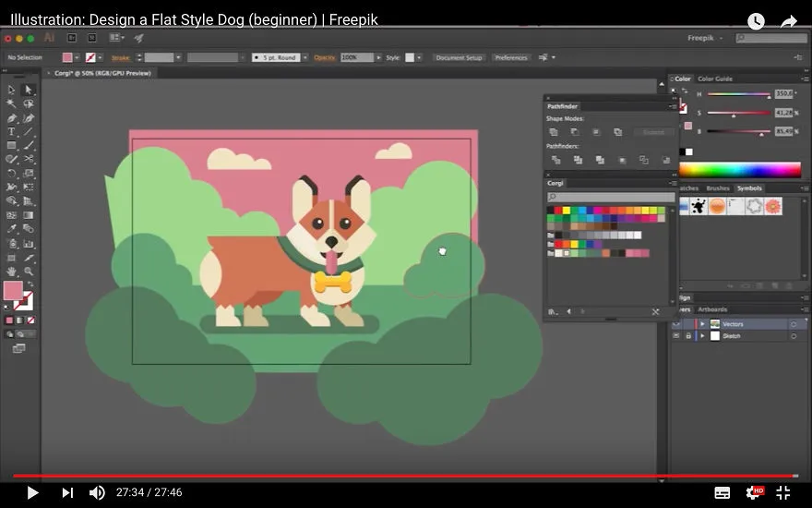This screenshot has height=508, width=812.
Task: Click the Unite shape mode icon
Action: [553, 132]
